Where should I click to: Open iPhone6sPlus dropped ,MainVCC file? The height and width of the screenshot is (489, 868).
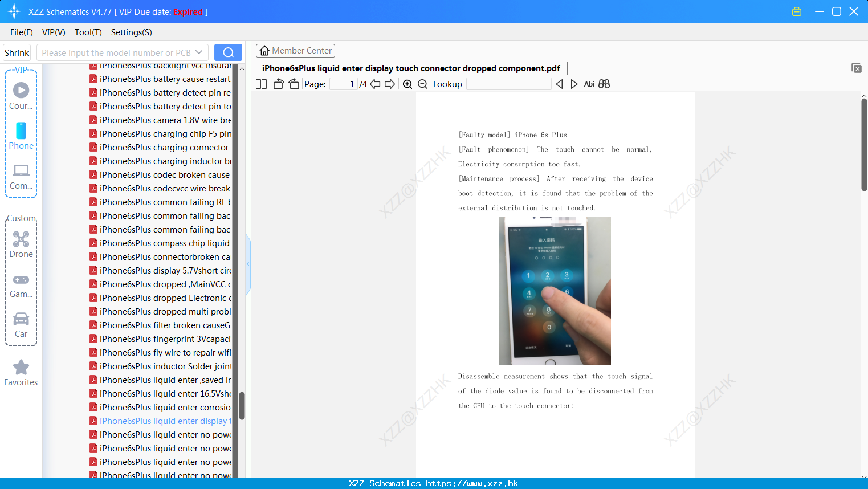(x=161, y=284)
